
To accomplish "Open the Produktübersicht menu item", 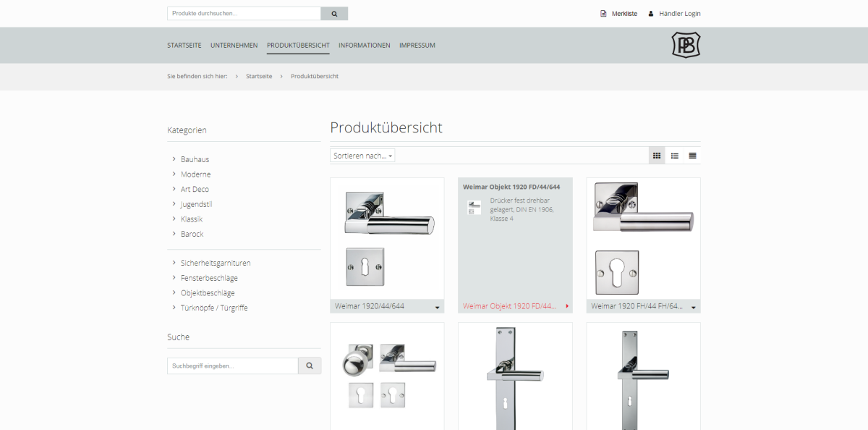I will click(298, 45).
